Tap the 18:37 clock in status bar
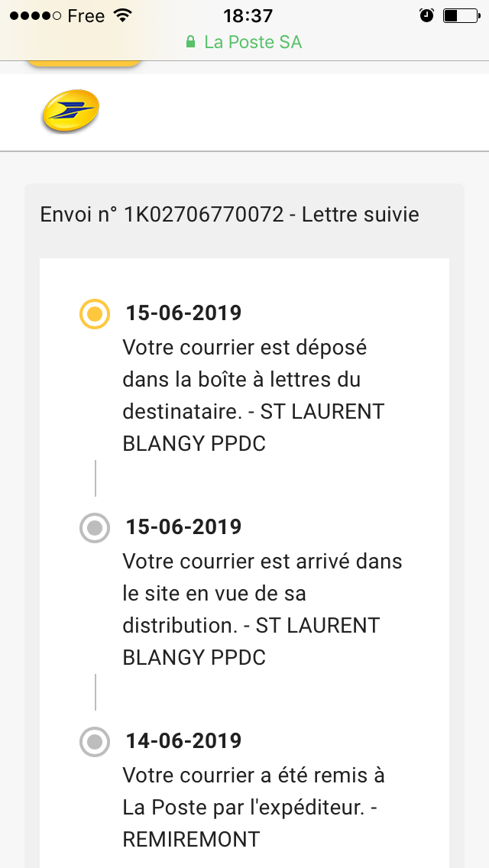The image size is (489, 868). [x=248, y=15]
